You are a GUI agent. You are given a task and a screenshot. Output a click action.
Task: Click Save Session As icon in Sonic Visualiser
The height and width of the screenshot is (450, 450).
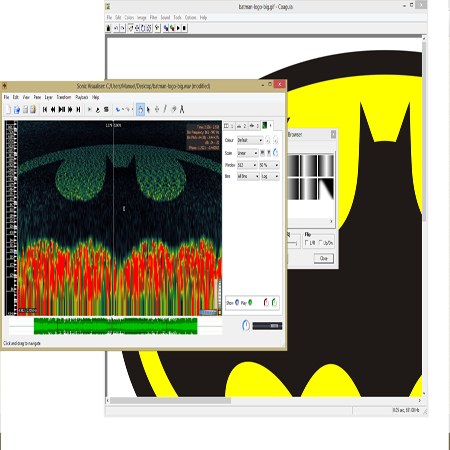tap(33, 109)
